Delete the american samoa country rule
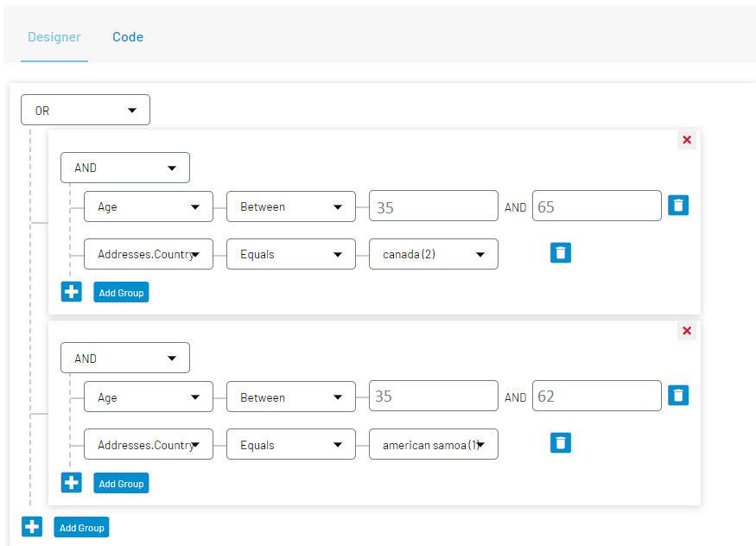The image size is (756, 546). click(x=561, y=443)
